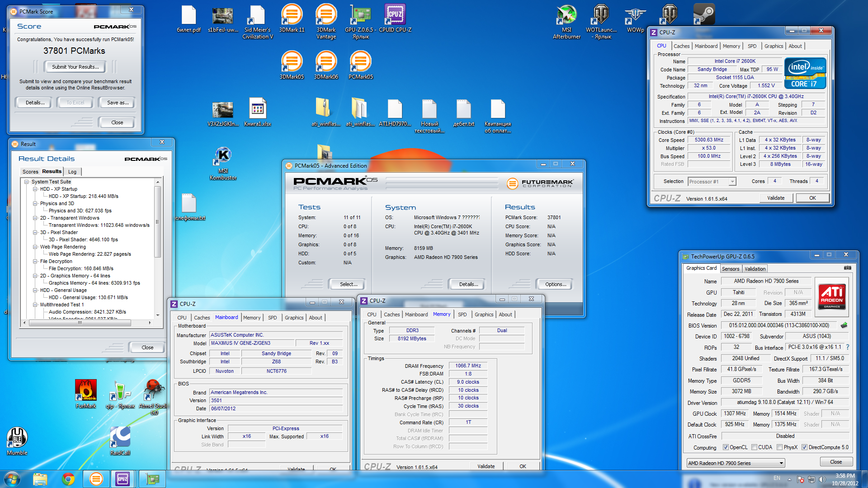868x488 pixels.
Task: Open the Processor #1 selection dropdown in CPU-Z
Action: pyautogui.click(x=712, y=182)
